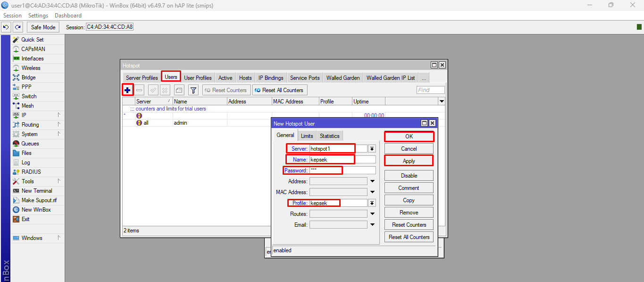Open Quick Set in sidebar

click(32, 40)
